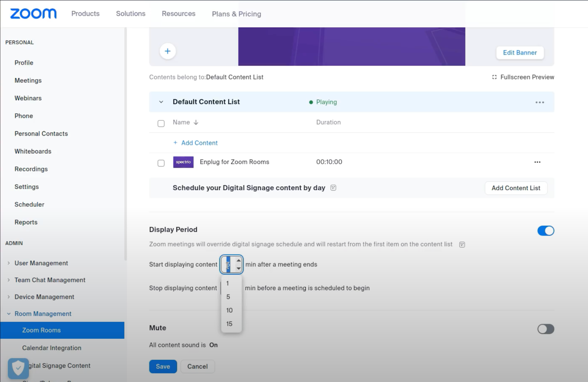Viewport: 588px width, 382px height.
Task: Open Fullscreen Preview
Action: click(523, 77)
